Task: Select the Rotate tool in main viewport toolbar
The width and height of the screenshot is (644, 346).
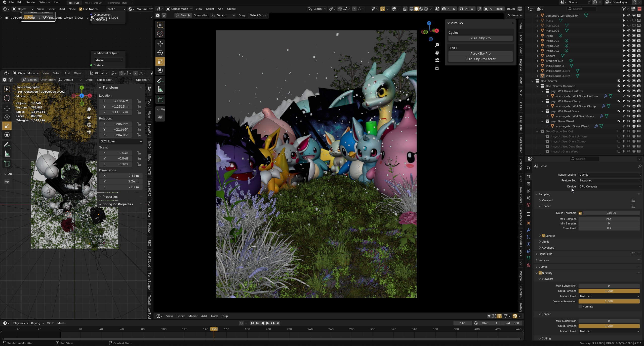Action: click(160, 53)
